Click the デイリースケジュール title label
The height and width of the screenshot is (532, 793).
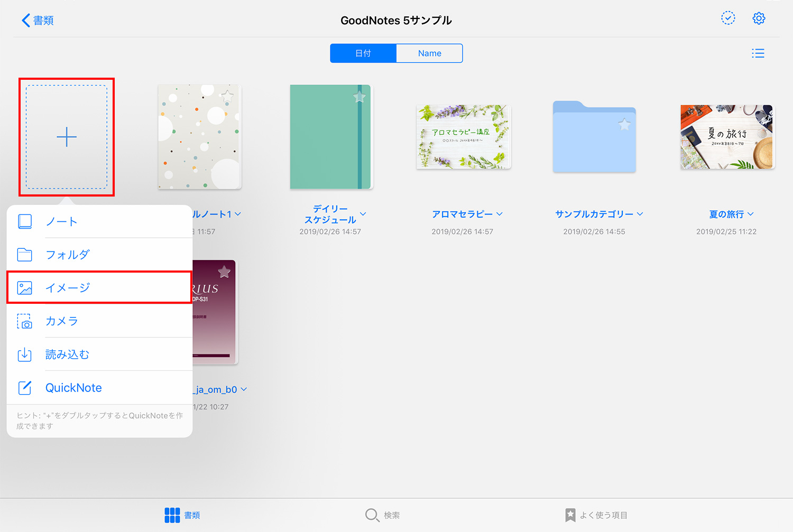pos(330,214)
